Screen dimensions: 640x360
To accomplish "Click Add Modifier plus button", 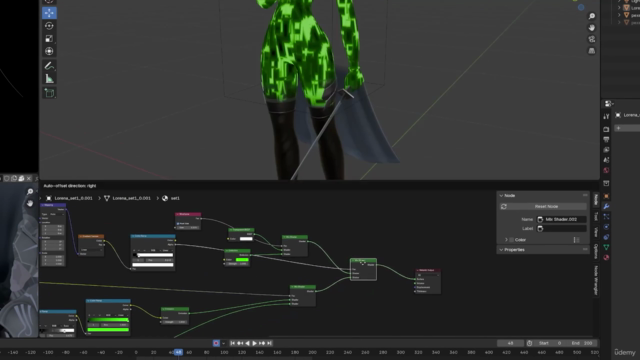I will tap(618, 128).
